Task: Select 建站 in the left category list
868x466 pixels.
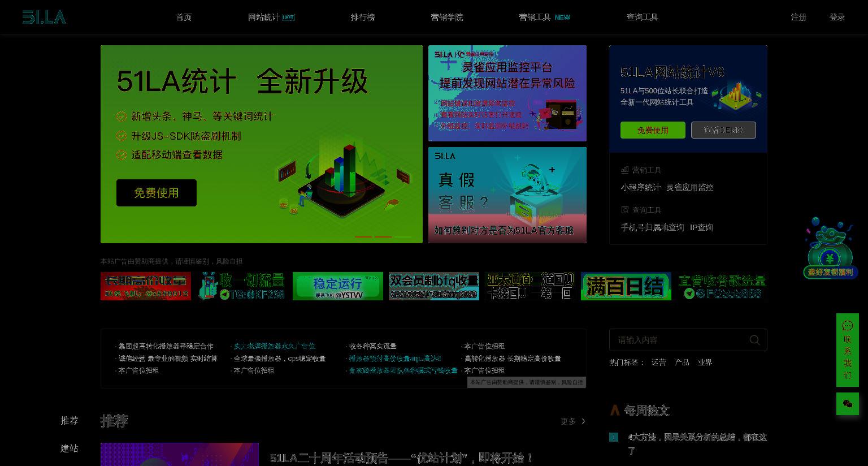Action: (x=70, y=448)
